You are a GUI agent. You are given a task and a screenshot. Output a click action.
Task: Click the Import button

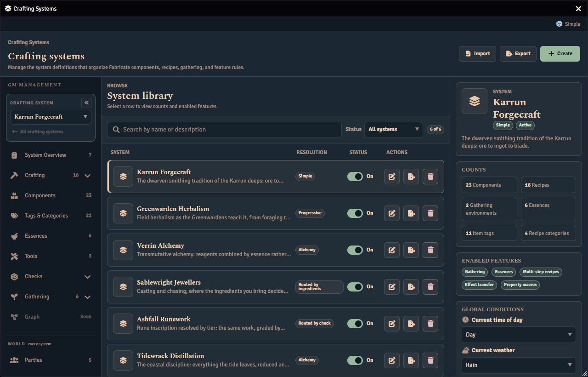pyautogui.click(x=477, y=54)
